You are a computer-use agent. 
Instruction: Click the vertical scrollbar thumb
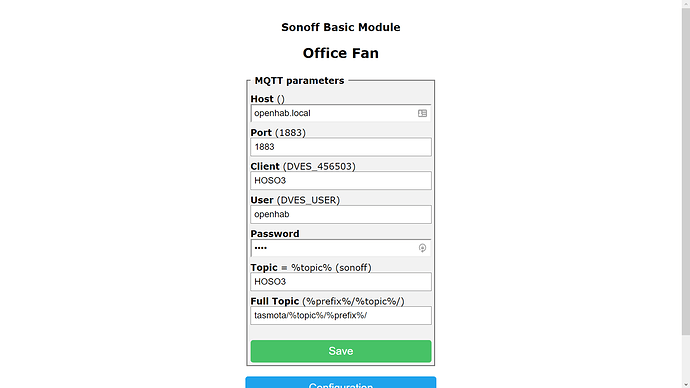686,172
